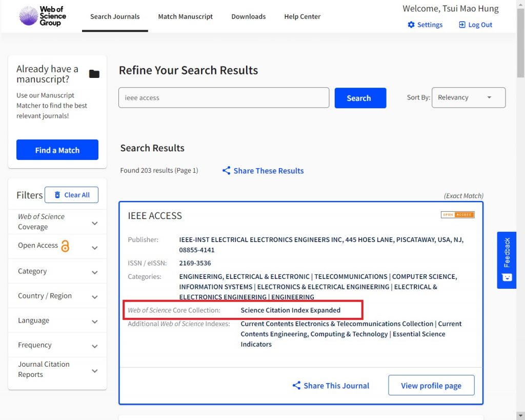Viewport: 525px width, 420px height.
Task: Click the share icon beside Share These Results
Action: point(226,170)
